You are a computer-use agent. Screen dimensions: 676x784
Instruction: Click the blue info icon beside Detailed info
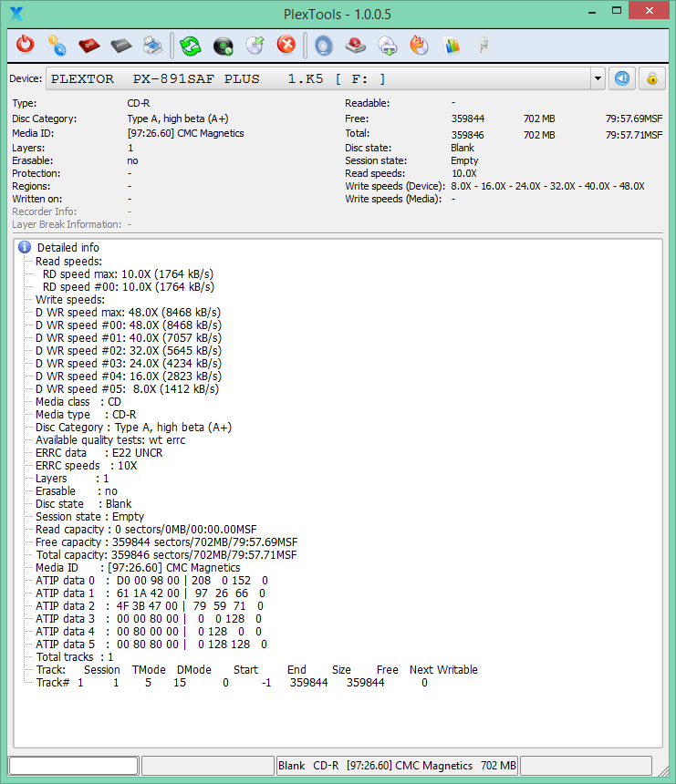coord(24,247)
